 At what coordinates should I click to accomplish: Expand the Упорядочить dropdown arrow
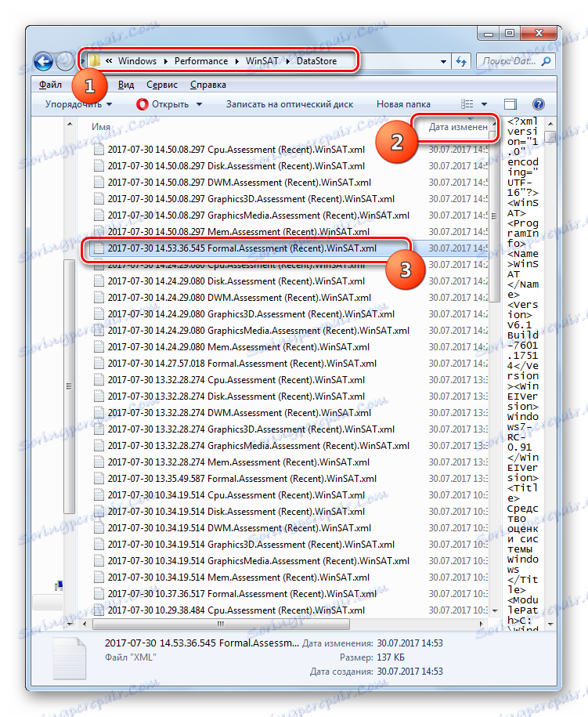point(109,105)
